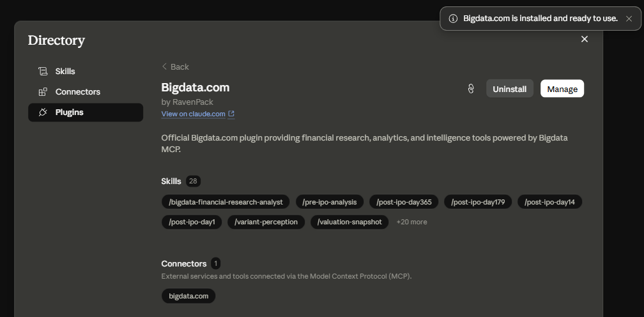Open the Skills section in sidebar
The image size is (644, 317).
86,72
